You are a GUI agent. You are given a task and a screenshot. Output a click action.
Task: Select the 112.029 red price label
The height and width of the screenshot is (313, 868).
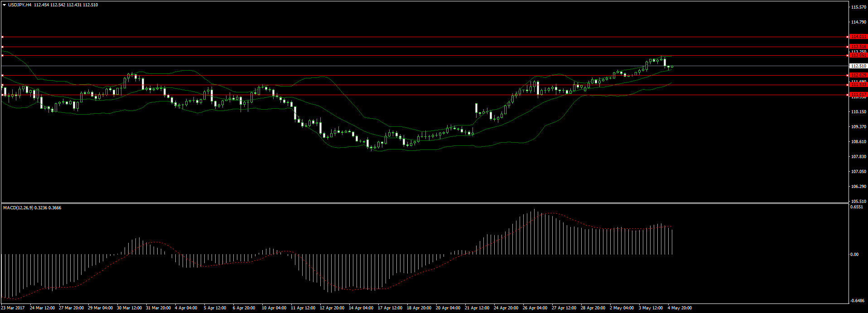[858, 75]
